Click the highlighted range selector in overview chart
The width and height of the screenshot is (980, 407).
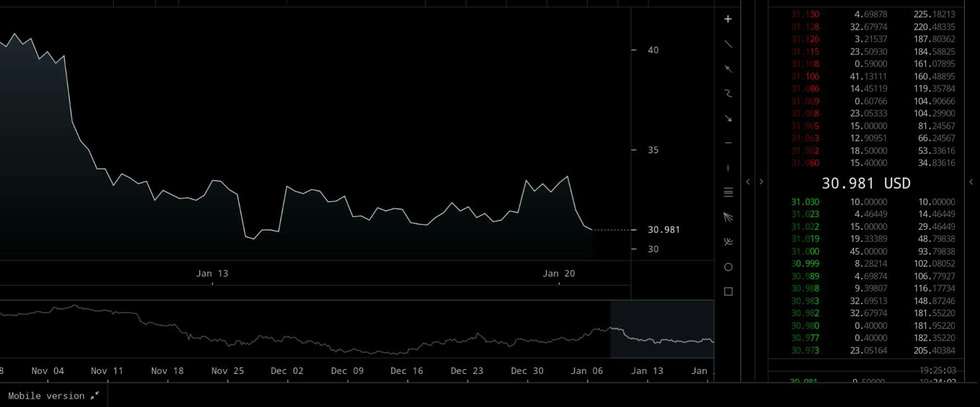[x=662, y=328]
